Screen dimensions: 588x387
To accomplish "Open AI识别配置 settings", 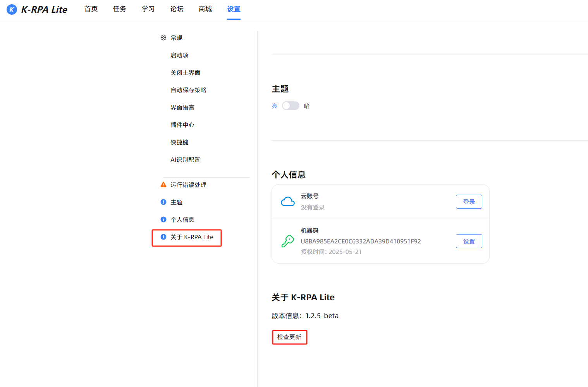I will 185,159.
